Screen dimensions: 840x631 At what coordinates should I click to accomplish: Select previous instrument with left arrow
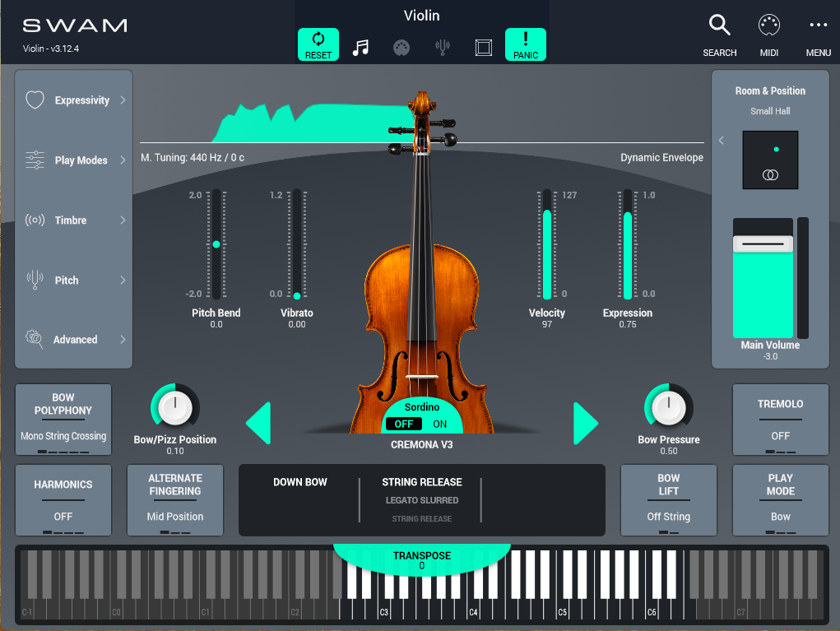258,423
